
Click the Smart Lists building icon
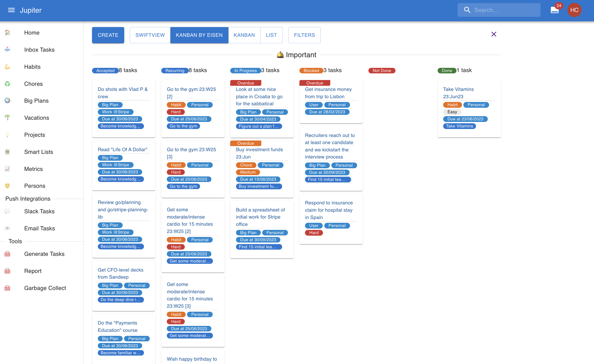click(x=8, y=152)
